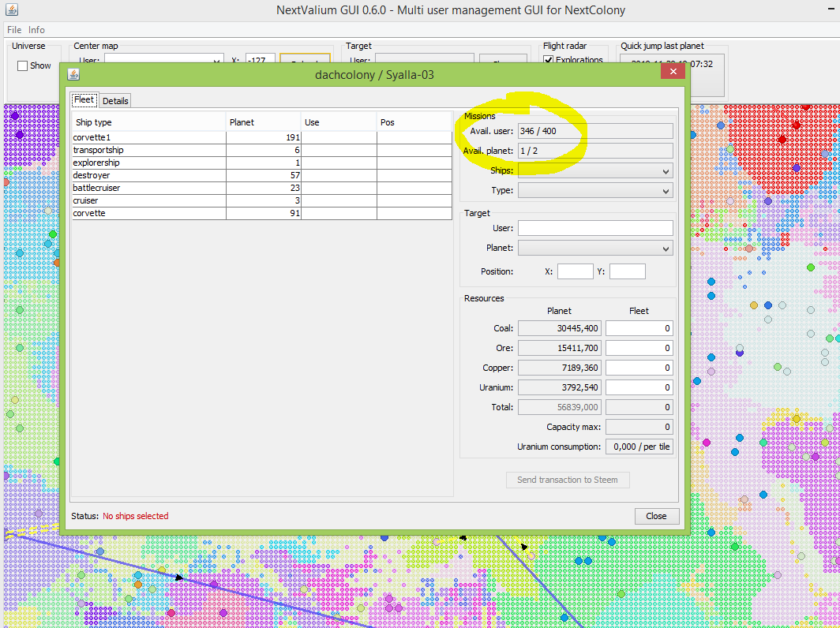Click the planet count 23 cell
Screen dimensions: 840x628
(263, 188)
